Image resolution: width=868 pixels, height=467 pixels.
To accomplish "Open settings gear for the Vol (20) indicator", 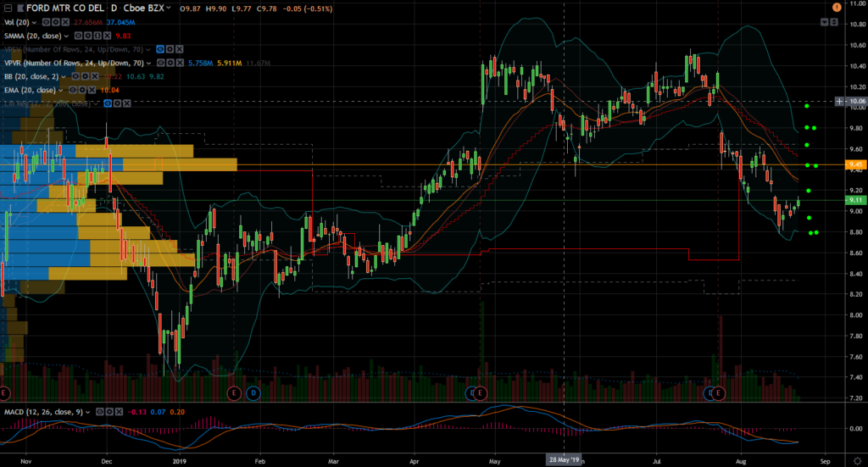I will [x=56, y=22].
